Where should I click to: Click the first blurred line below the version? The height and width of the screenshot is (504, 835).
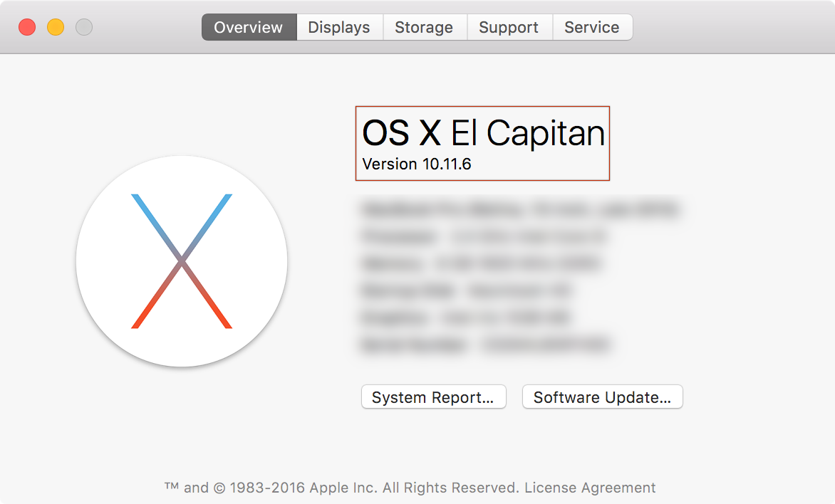[x=520, y=209]
